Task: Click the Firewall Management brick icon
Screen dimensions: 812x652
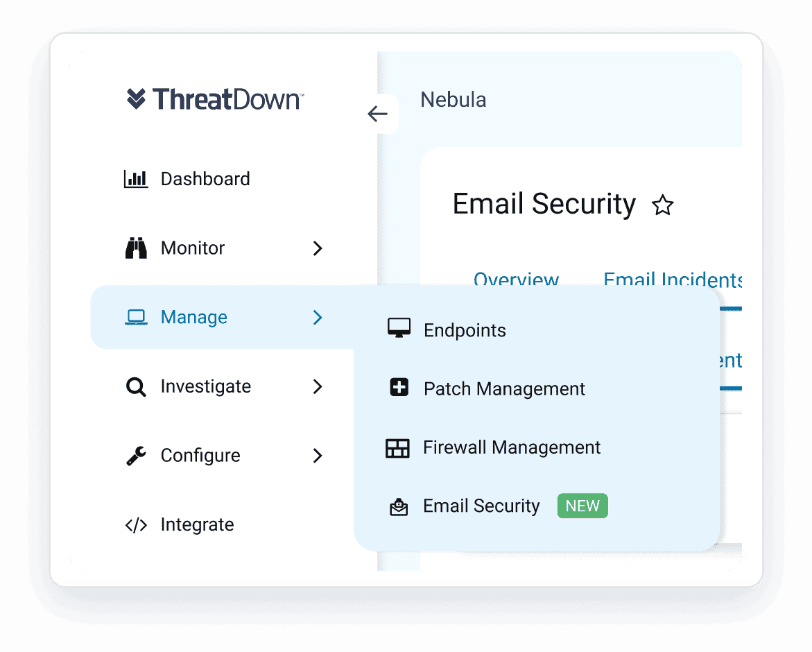Action: tap(398, 448)
